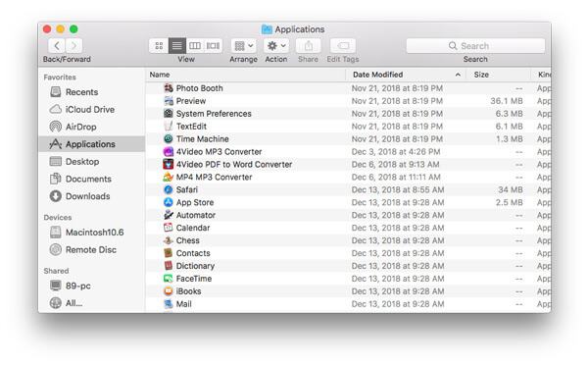
Task: Reverse the Date Modified sort arrow
Action: [x=458, y=75]
